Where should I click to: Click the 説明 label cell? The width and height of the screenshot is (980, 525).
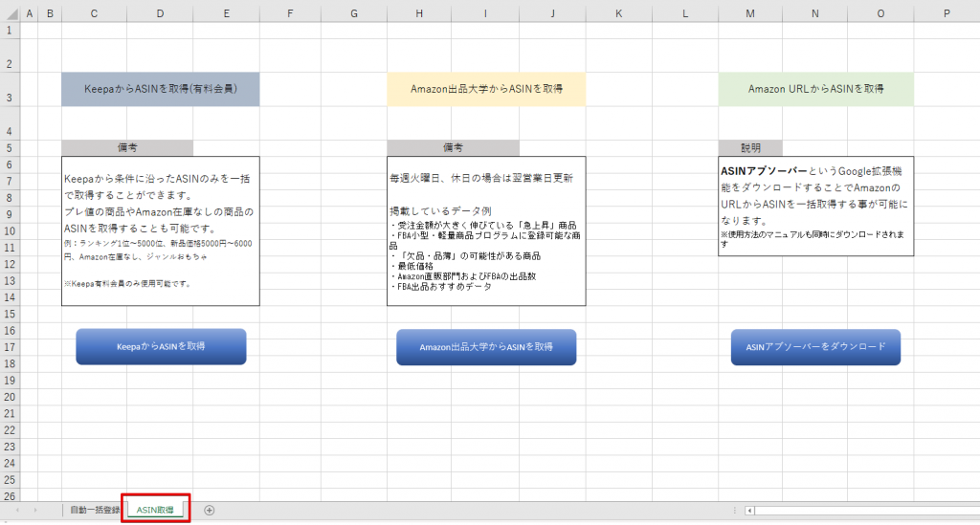[750, 148]
